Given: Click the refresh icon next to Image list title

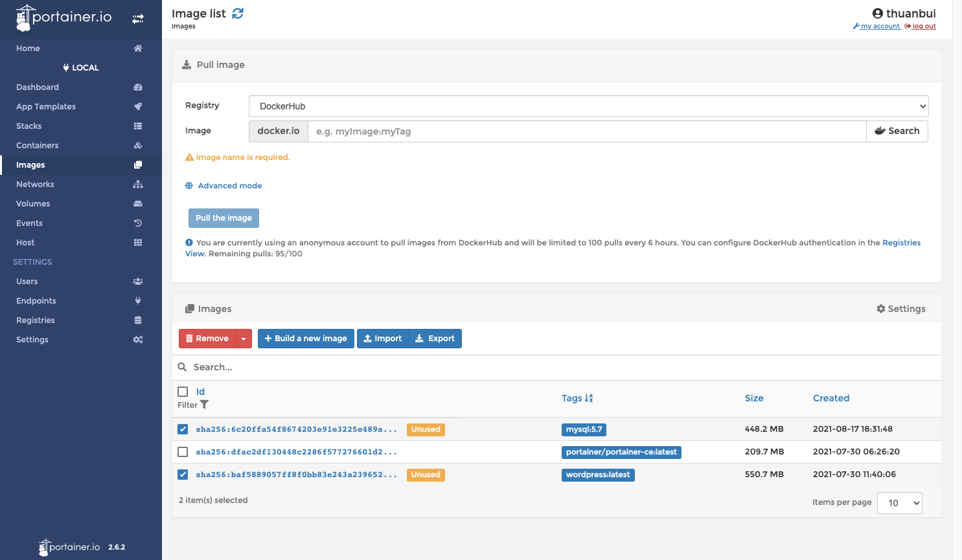Looking at the screenshot, I should click(238, 12).
